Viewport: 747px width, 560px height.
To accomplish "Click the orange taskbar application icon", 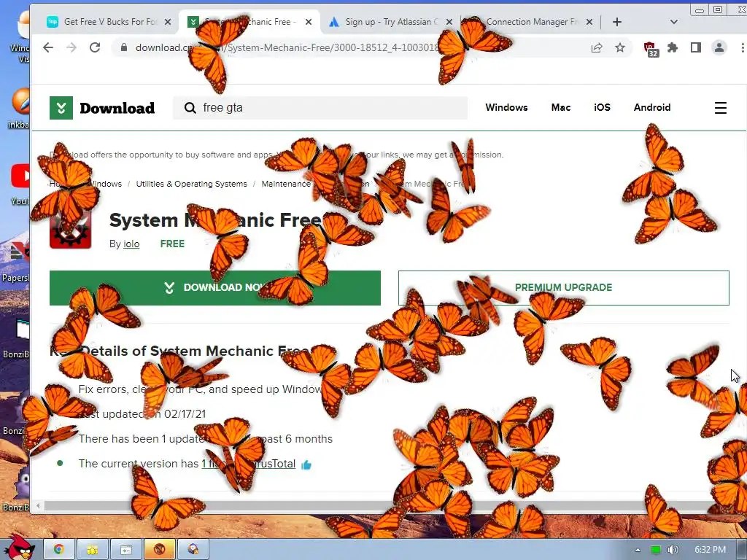I will point(159,550).
